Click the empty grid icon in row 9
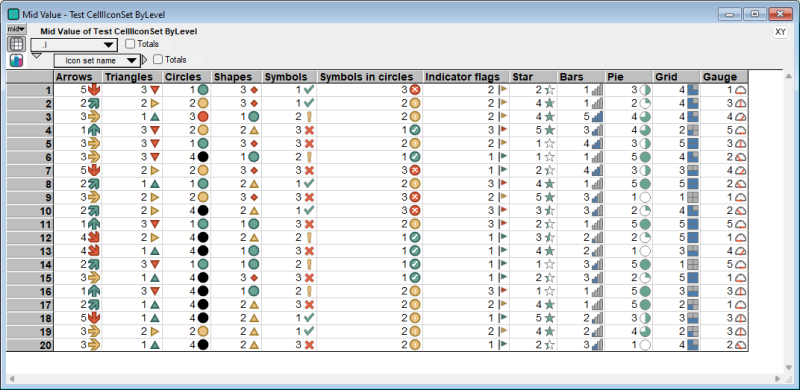This screenshot has height=390, width=800. 693,197
